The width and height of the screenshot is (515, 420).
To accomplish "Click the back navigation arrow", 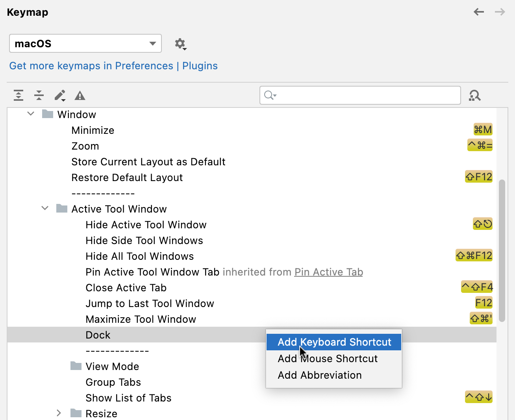I will [479, 12].
